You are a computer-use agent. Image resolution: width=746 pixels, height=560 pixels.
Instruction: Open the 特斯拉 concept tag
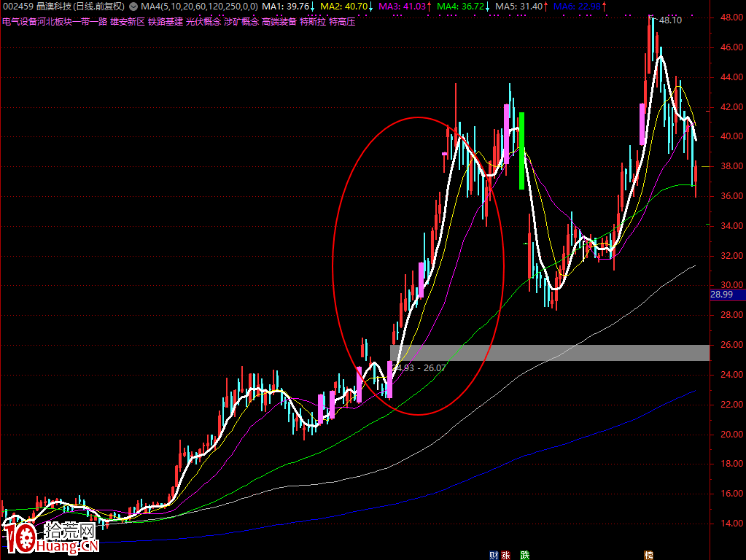tap(312, 22)
